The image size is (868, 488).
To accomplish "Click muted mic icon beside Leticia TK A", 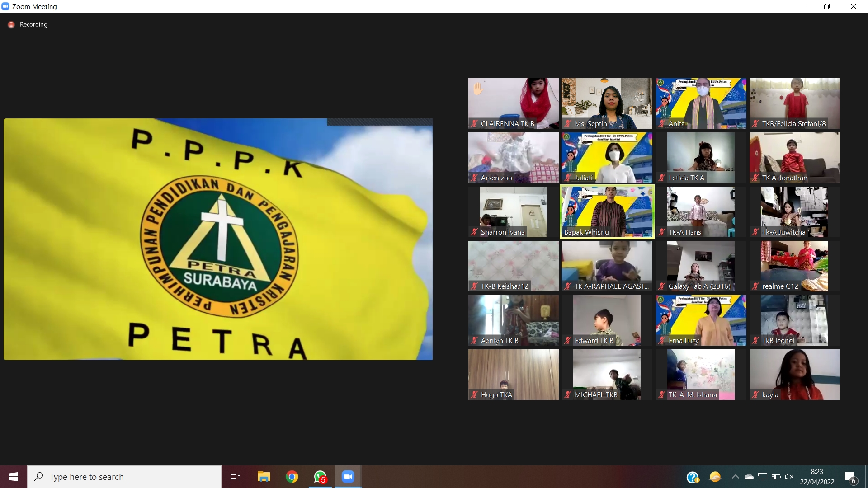I will pos(662,178).
